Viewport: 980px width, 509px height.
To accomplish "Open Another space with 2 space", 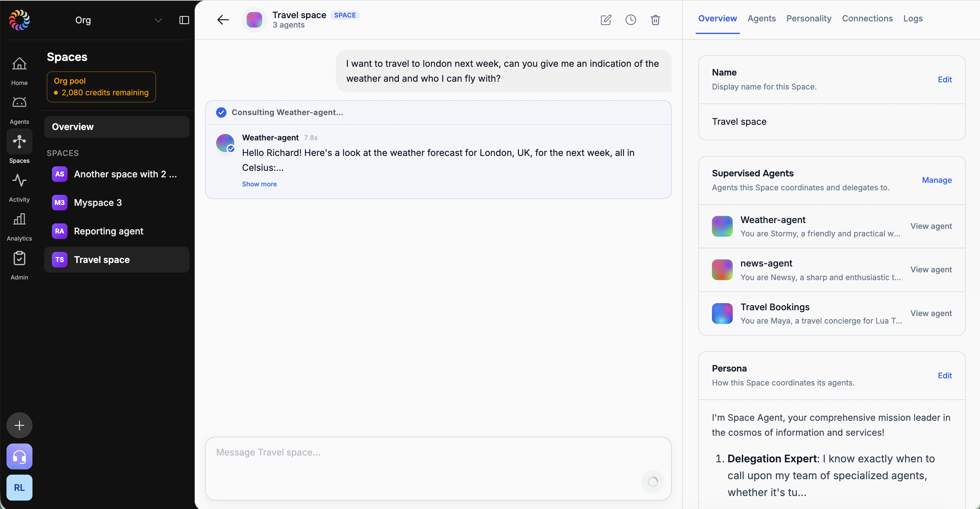I will coord(116,174).
